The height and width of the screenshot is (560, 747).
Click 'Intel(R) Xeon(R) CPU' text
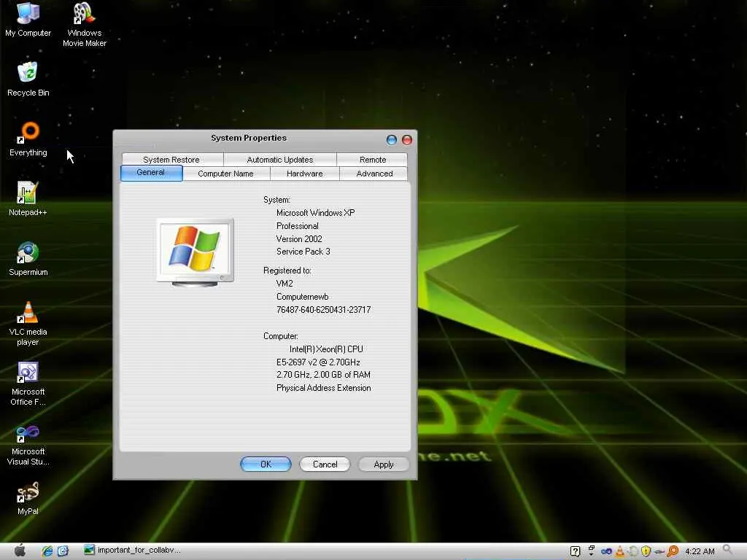tap(326, 349)
